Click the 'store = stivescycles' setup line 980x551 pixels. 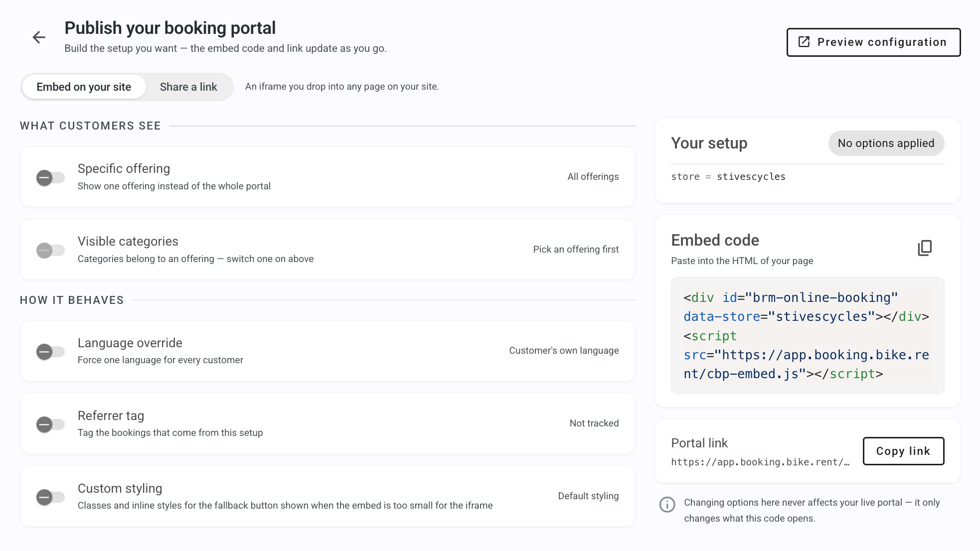point(728,176)
